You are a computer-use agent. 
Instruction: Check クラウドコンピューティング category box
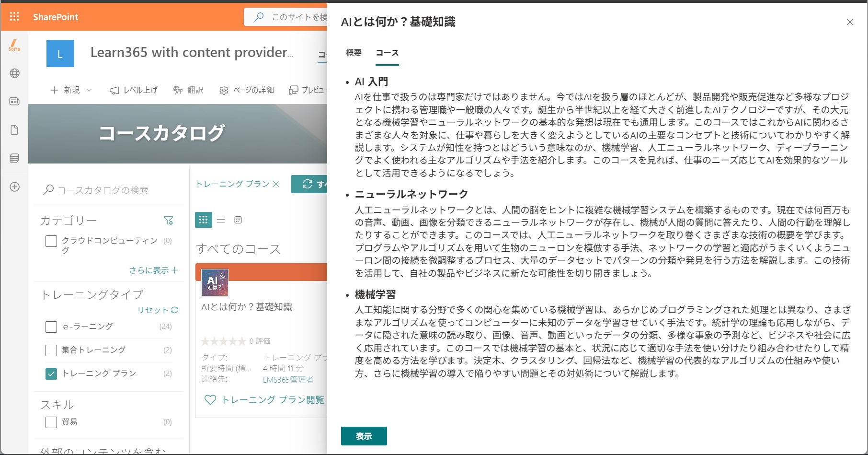pos(51,241)
